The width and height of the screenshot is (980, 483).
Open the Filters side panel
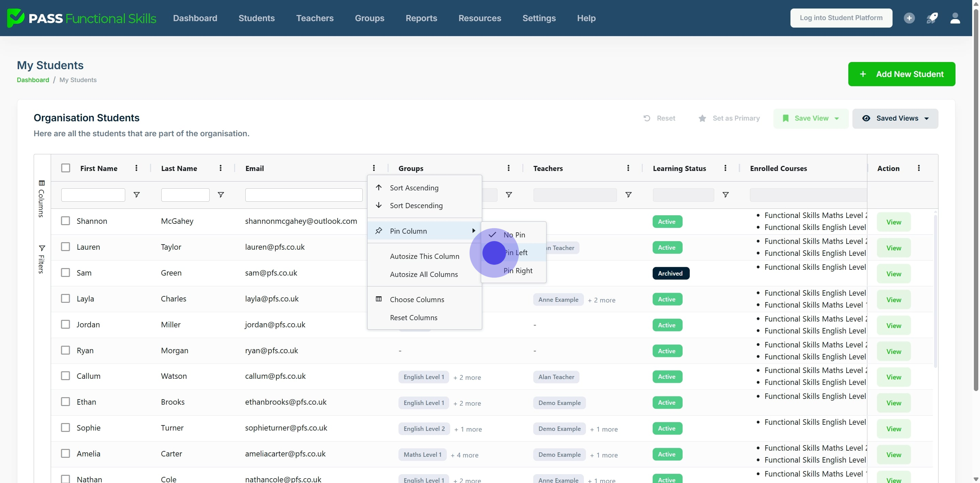(x=42, y=259)
